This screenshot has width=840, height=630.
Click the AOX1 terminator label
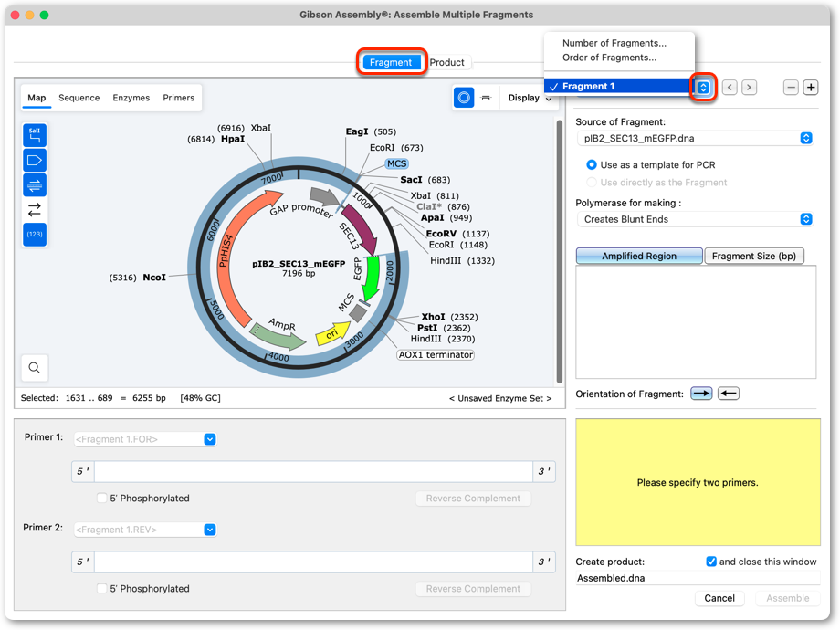coord(436,354)
